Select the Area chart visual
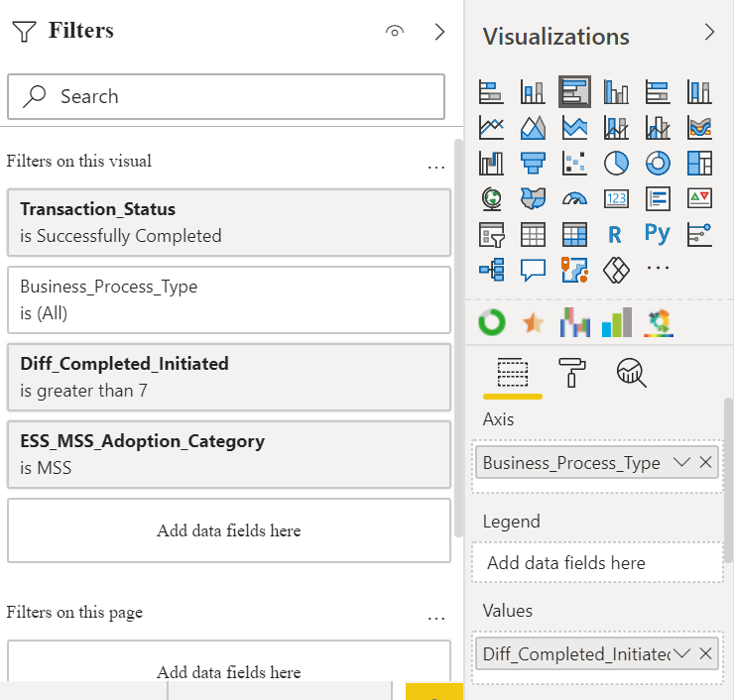This screenshot has width=734, height=700. click(533, 127)
